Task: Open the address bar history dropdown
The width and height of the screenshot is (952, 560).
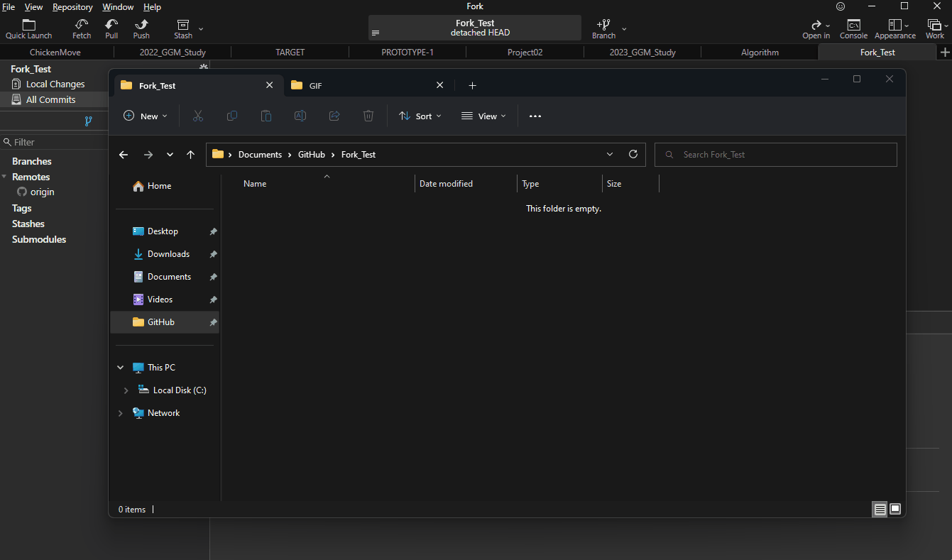Action: (610, 154)
